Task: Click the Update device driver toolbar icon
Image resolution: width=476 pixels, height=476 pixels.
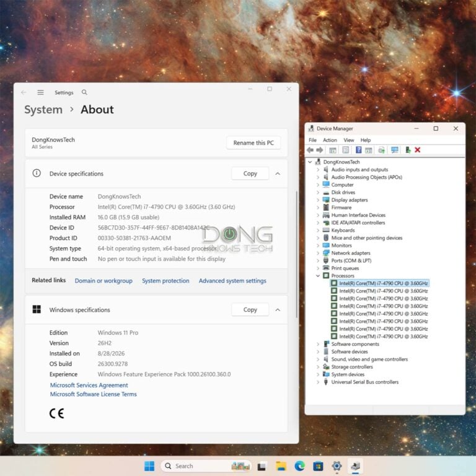Action: point(382,150)
